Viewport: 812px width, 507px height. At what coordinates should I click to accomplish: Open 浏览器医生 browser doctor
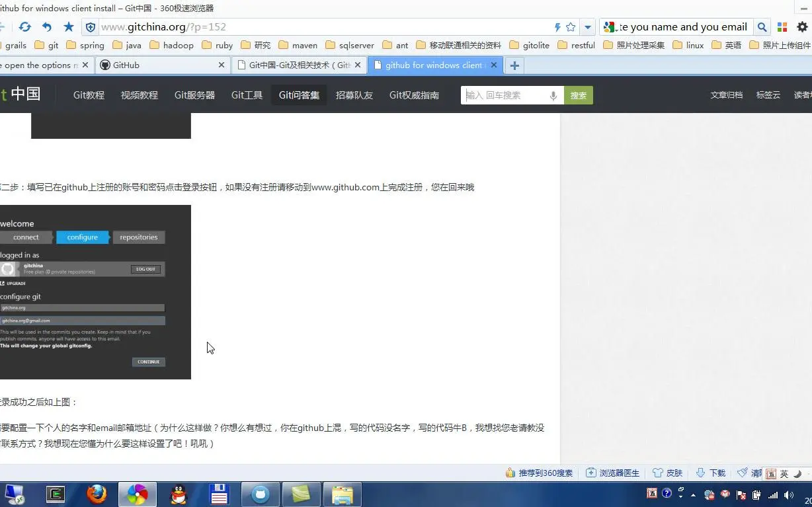613,473
